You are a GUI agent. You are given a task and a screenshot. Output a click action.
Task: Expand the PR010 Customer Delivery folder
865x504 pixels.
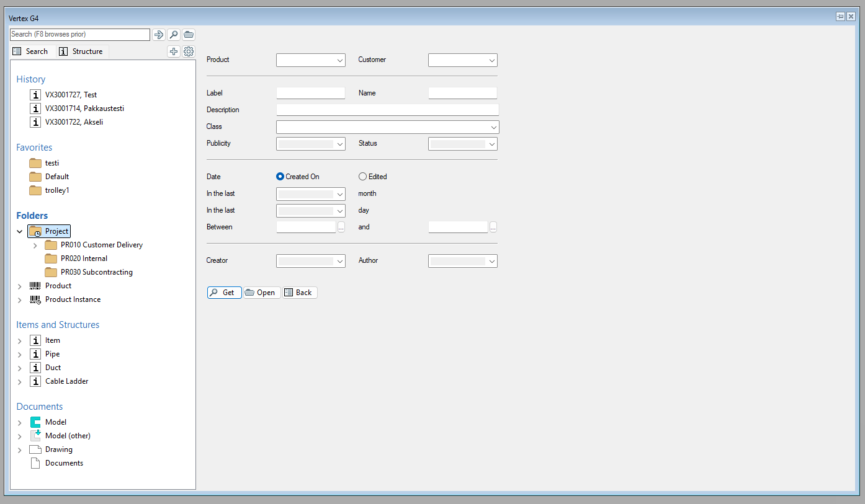pyautogui.click(x=35, y=245)
